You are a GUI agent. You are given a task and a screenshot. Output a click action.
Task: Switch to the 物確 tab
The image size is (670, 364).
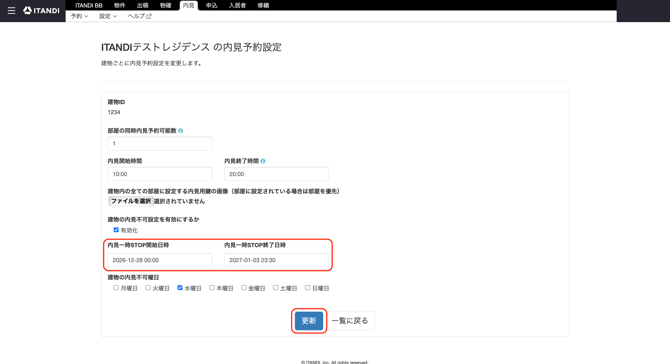coord(165,6)
